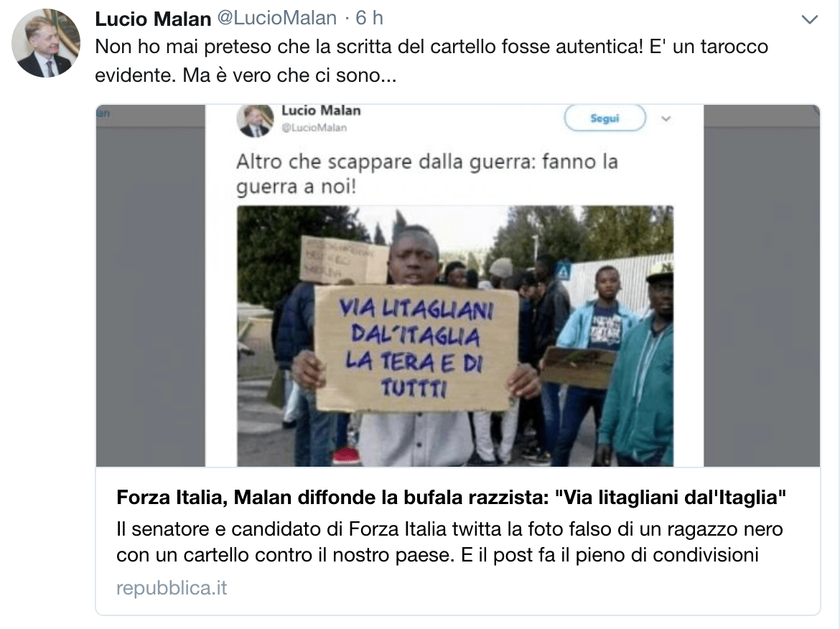Click the Segui button in the preview
This screenshot has height=629, width=840.
coord(605,118)
